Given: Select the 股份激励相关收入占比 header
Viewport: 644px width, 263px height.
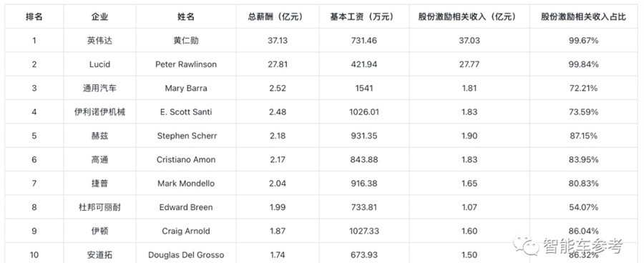Looking at the screenshot, I should (583, 17).
